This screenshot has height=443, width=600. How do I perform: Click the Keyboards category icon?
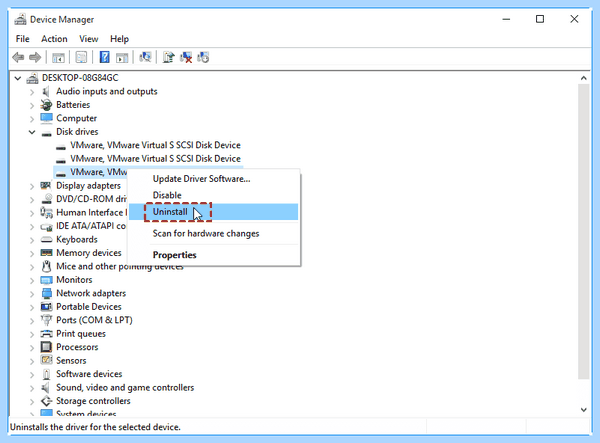[x=46, y=240]
